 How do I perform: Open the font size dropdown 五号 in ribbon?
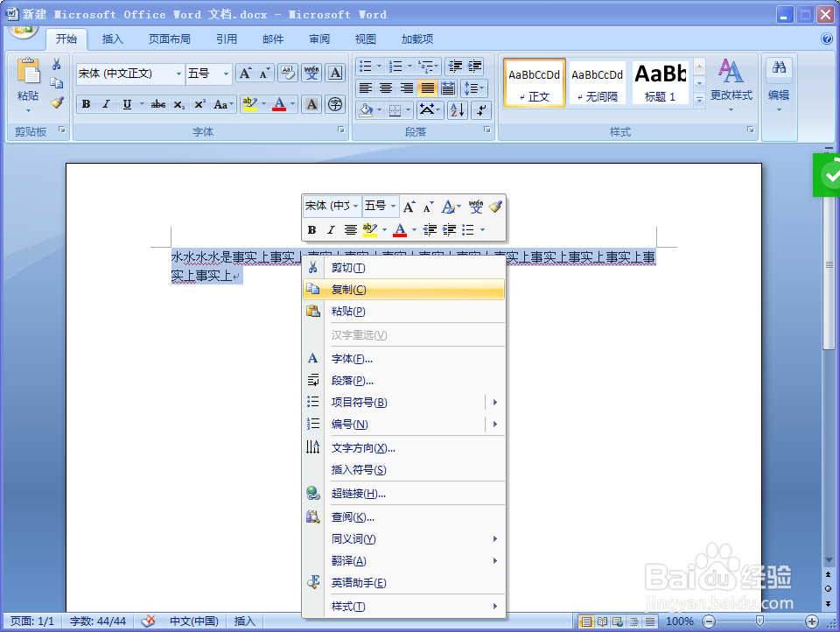[x=226, y=74]
